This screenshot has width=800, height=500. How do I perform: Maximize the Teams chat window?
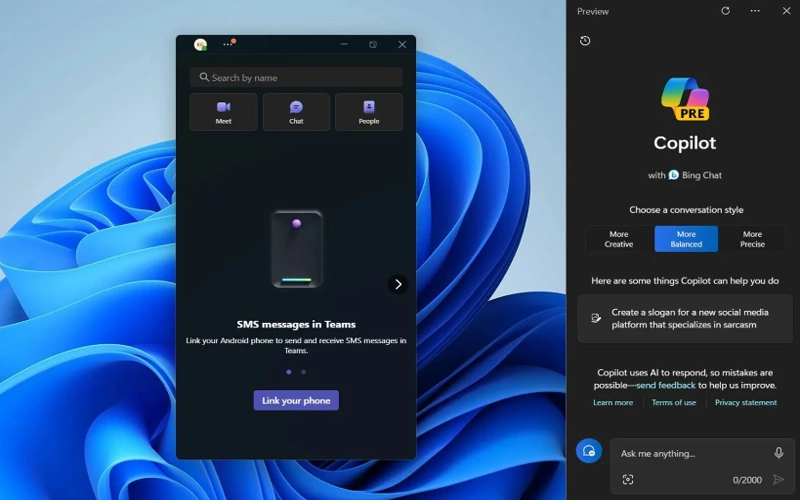click(373, 44)
